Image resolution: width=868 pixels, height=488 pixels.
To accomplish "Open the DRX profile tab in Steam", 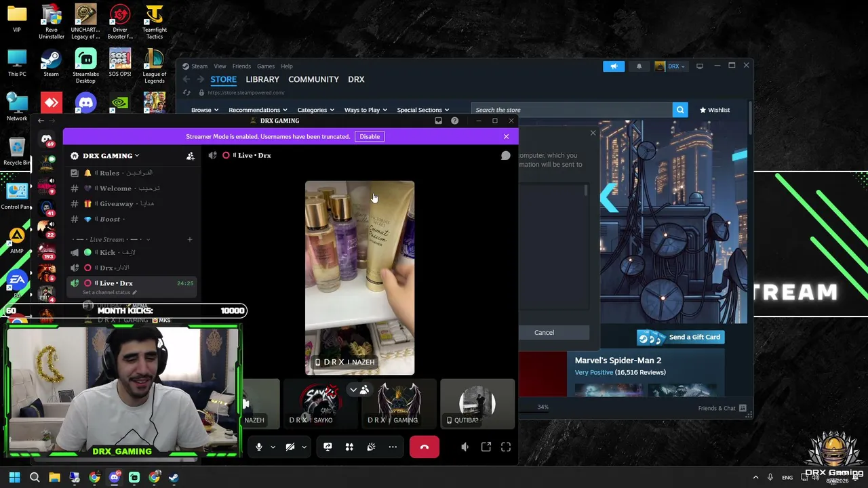I will (356, 79).
